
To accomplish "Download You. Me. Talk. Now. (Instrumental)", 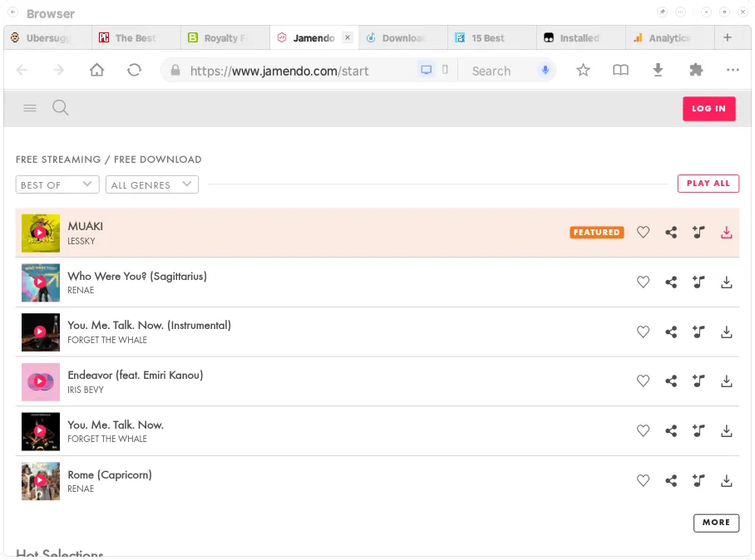I will tap(726, 332).
